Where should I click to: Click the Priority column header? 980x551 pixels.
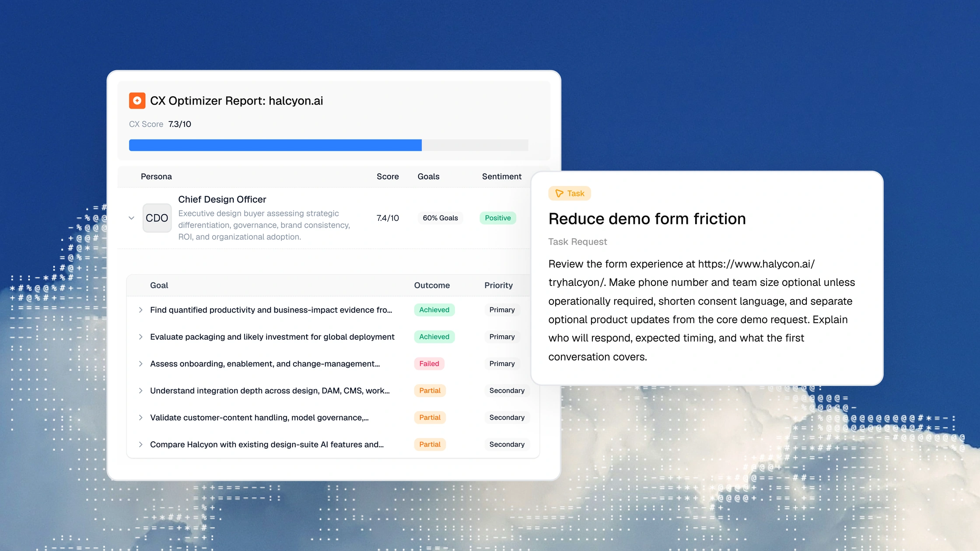pyautogui.click(x=498, y=285)
